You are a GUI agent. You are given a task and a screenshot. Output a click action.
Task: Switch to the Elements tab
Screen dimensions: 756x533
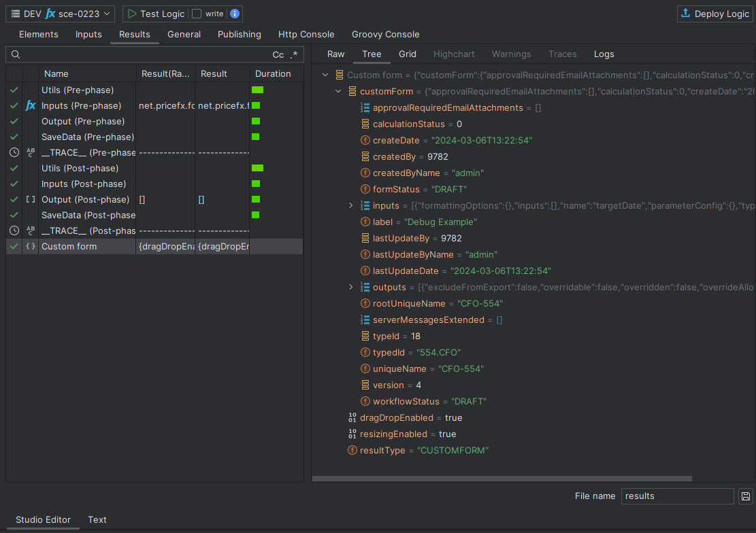(x=39, y=34)
